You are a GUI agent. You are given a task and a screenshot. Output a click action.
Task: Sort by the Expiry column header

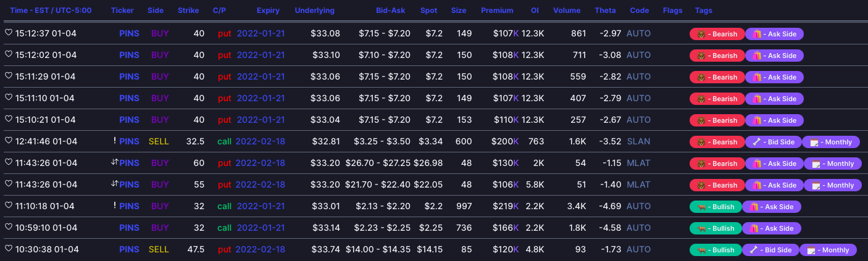[268, 10]
